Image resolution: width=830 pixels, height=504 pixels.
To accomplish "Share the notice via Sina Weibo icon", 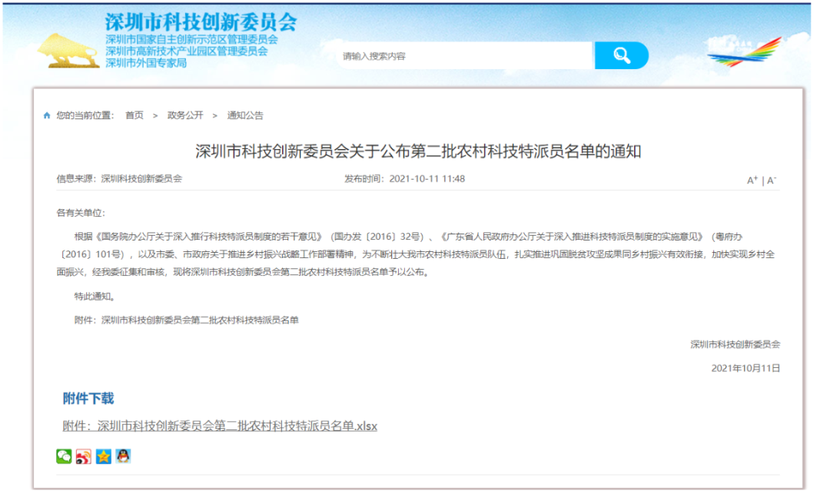I will tap(83, 456).
